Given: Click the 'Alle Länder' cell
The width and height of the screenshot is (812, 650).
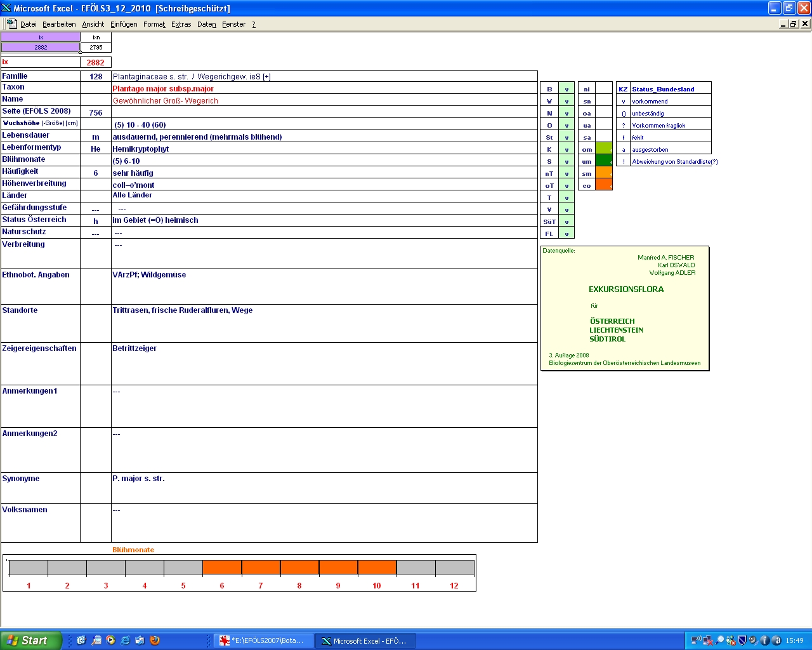Looking at the screenshot, I should [324, 196].
